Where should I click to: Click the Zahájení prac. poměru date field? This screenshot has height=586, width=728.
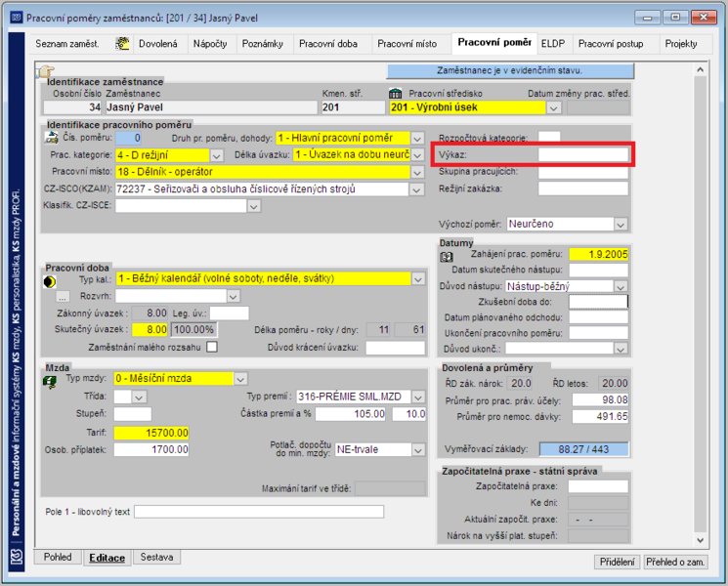point(598,254)
